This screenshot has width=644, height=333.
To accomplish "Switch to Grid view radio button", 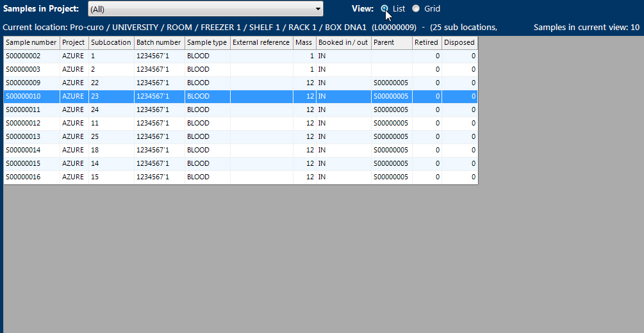I will (x=416, y=9).
